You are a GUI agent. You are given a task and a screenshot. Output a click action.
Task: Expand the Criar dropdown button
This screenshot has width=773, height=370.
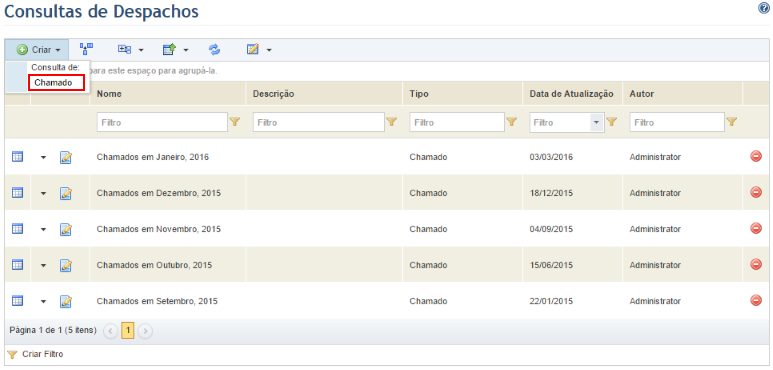point(39,50)
